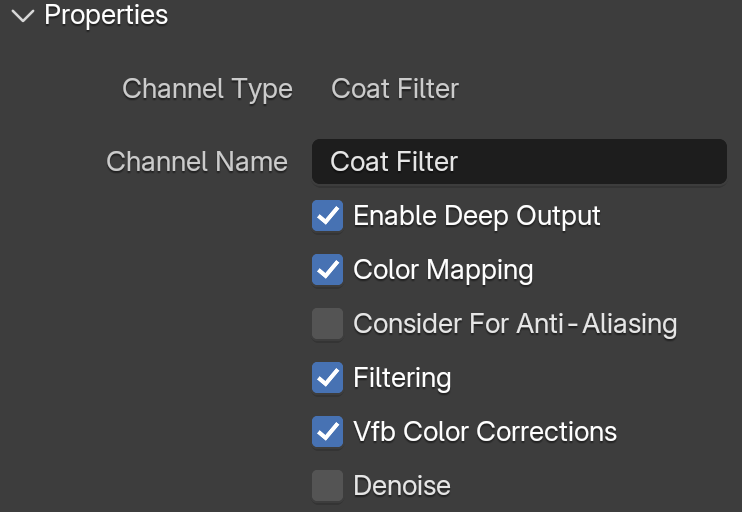
Task: Select the Channel Type value Coat Filter
Action: [395, 88]
